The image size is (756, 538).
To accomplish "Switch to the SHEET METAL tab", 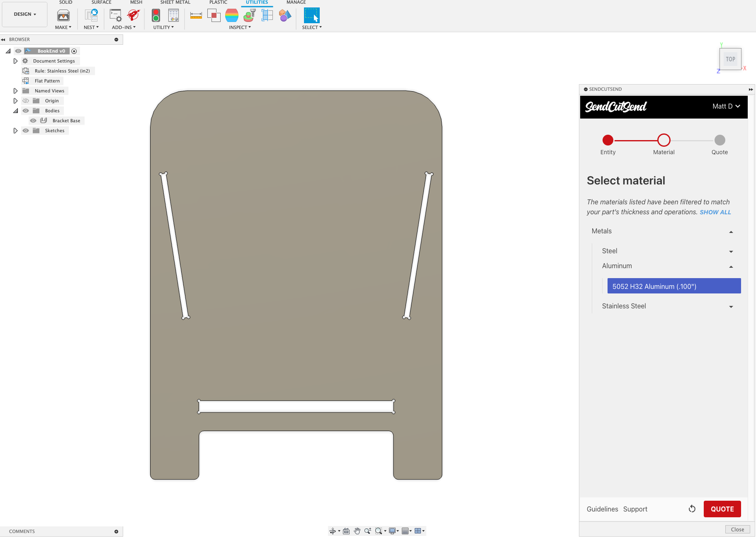I will pyautogui.click(x=175, y=2).
